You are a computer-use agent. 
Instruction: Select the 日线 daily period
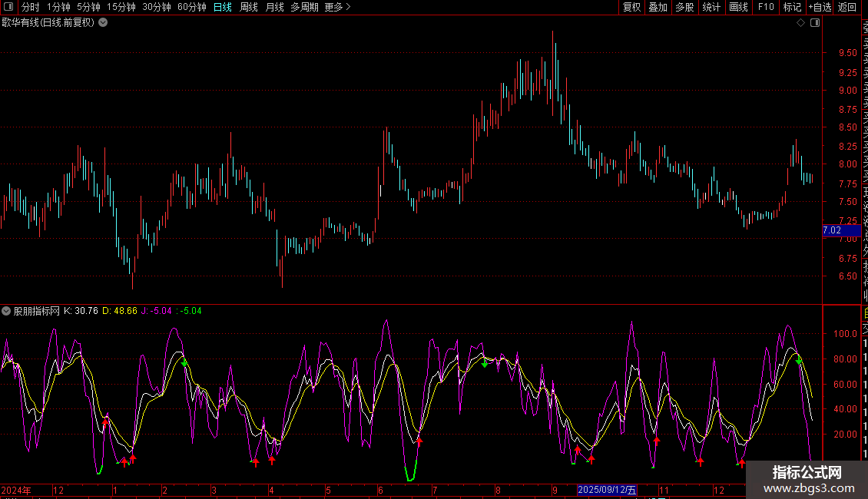coord(223,7)
